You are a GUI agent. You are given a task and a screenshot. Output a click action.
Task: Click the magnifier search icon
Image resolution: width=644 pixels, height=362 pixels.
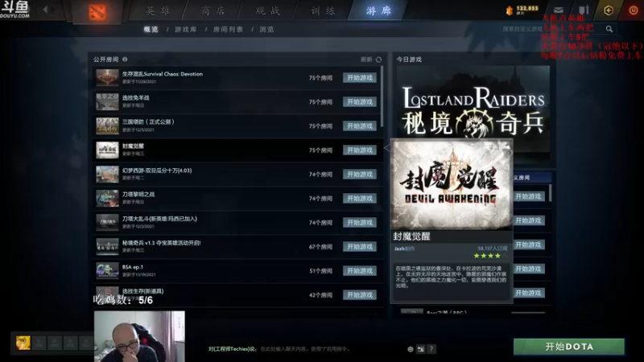coord(609,29)
